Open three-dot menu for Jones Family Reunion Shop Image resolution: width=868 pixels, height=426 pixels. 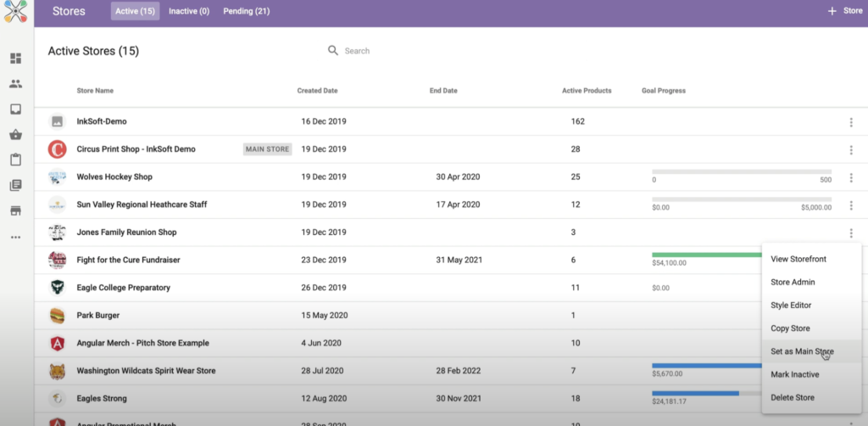pos(851,233)
